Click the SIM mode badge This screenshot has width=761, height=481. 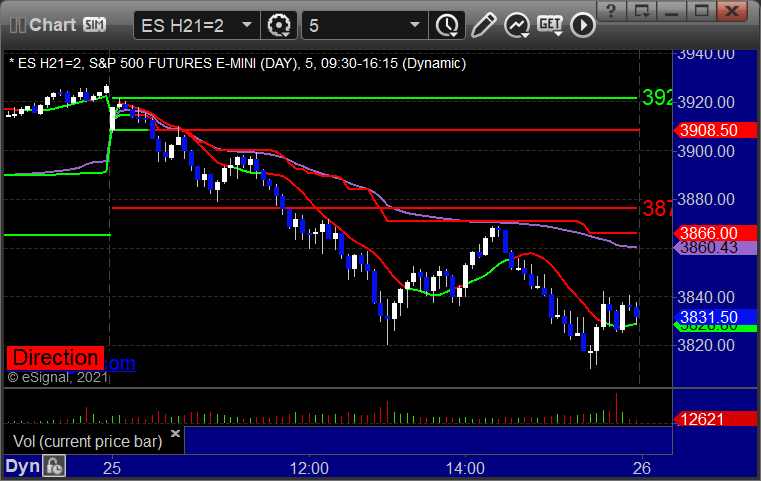(x=94, y=24)
